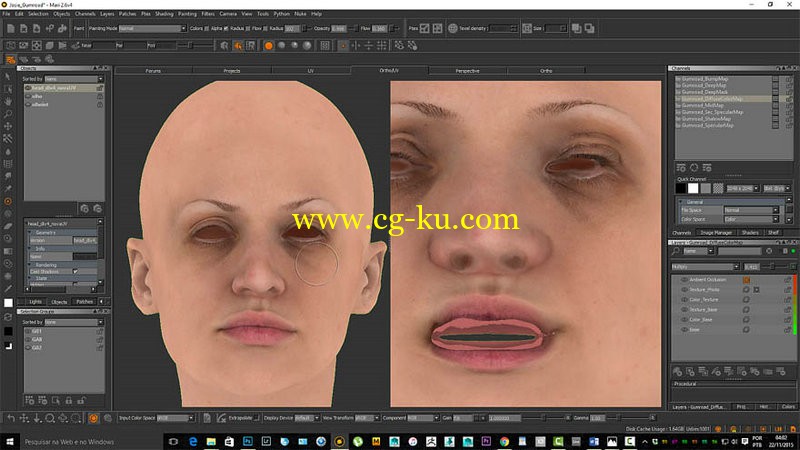Open Selection Groups Sorted by dropdown

[x=73, y=322]
